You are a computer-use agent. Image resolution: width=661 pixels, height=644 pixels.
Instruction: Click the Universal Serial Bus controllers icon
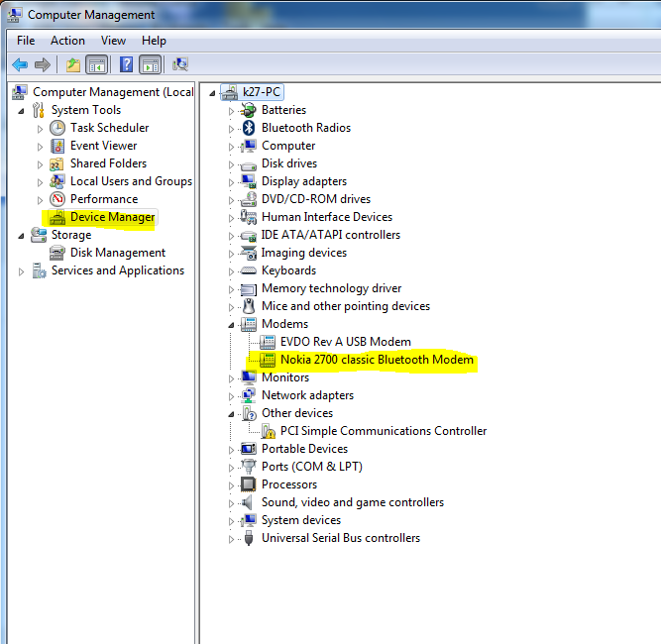tap(249, 538)
